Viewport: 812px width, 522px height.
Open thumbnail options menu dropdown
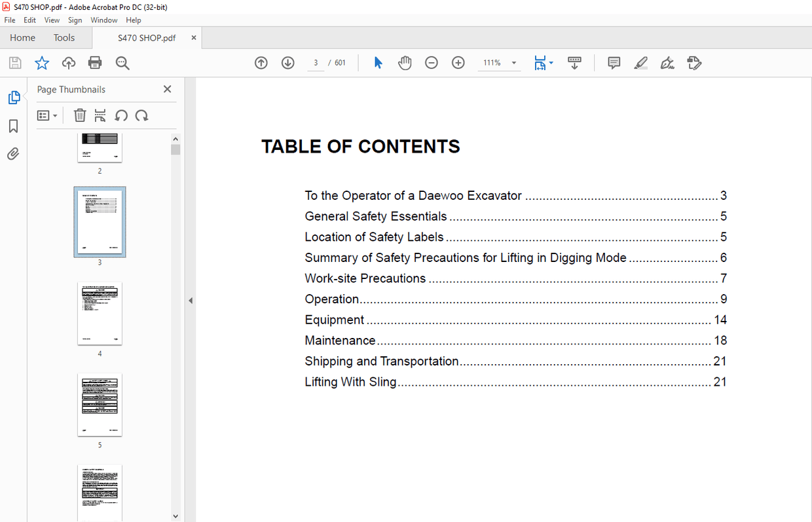point(46,115)
